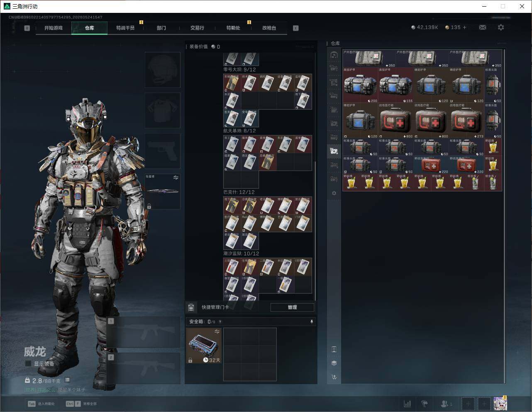532x412 pixels.
Task: Click the keycard panel scrollbar
Action: click(315, 231)
